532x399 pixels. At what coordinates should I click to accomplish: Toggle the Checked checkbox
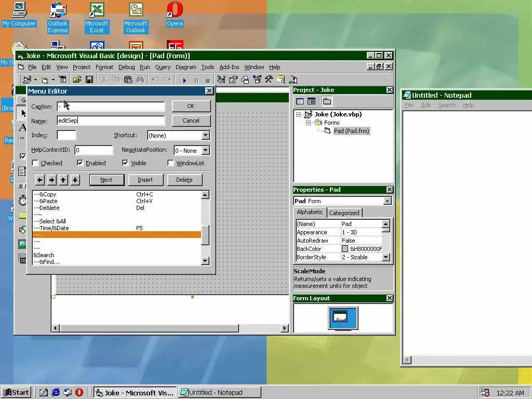(35, 163)
